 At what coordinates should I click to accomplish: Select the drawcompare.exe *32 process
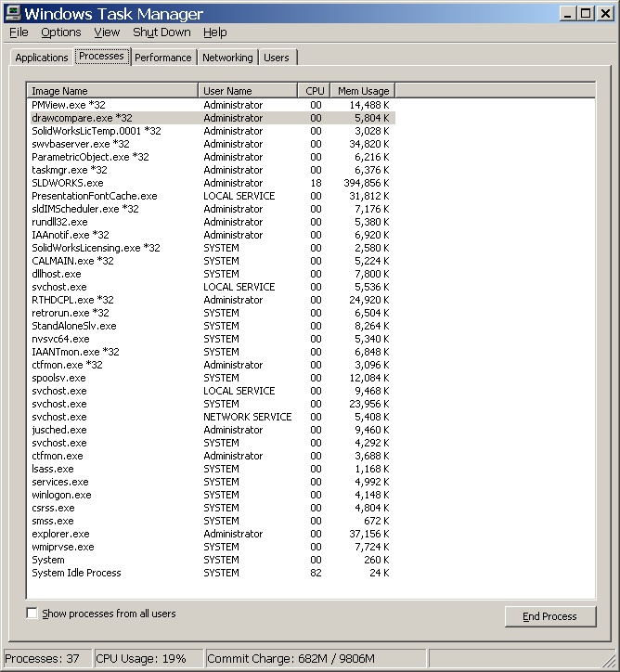click(213, 118)
